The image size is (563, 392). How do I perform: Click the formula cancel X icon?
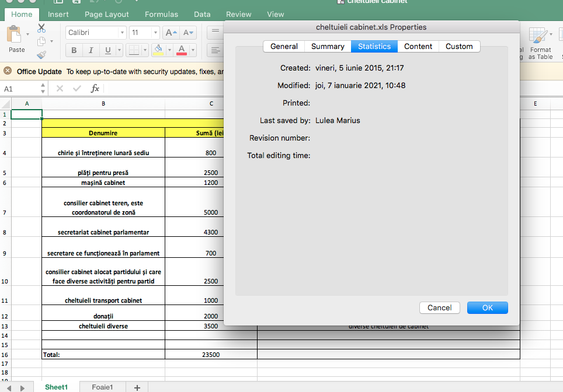click(x=60, y=89)
